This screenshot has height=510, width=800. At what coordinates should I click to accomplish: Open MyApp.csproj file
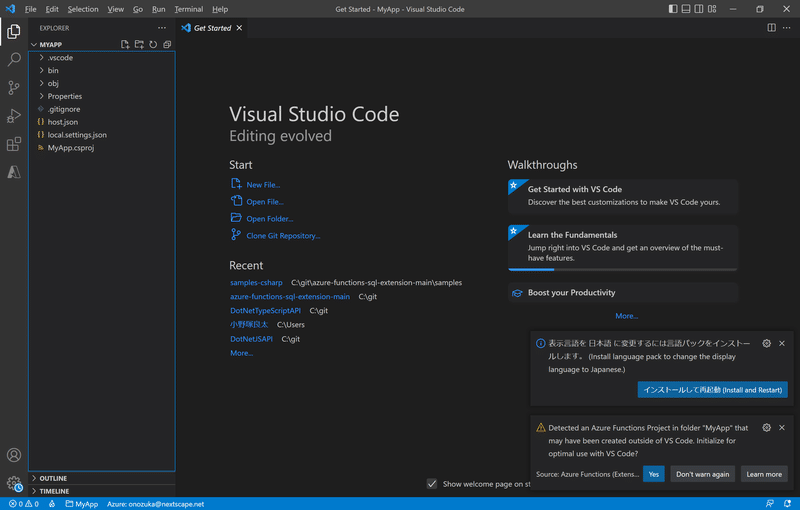pyautogui.click(x=102, y=147)
